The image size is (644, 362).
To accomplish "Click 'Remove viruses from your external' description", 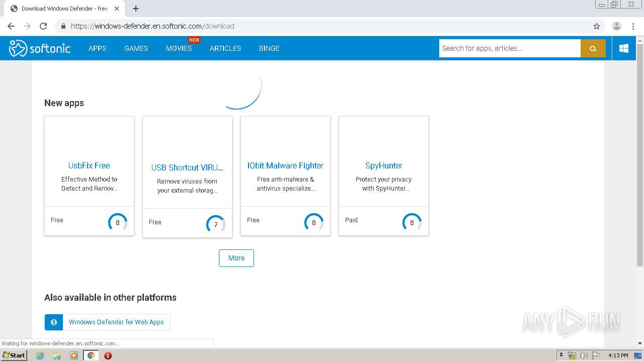I will click(187, 186).
